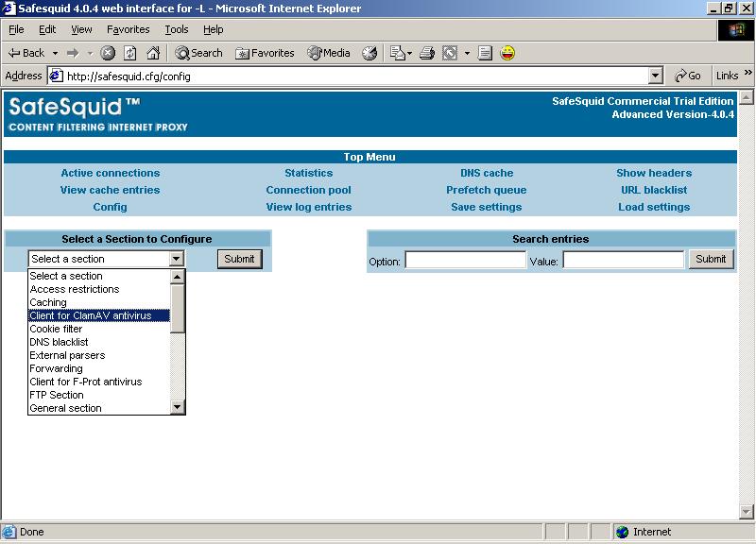
Task: Choose General section option
Action: 99,408
